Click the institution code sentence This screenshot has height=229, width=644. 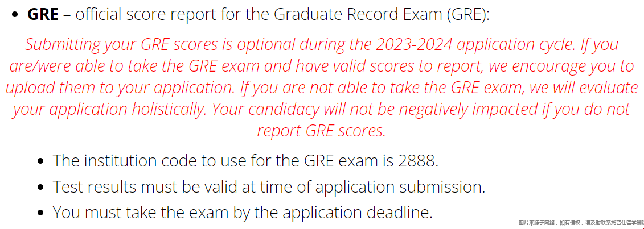point(245,161)
